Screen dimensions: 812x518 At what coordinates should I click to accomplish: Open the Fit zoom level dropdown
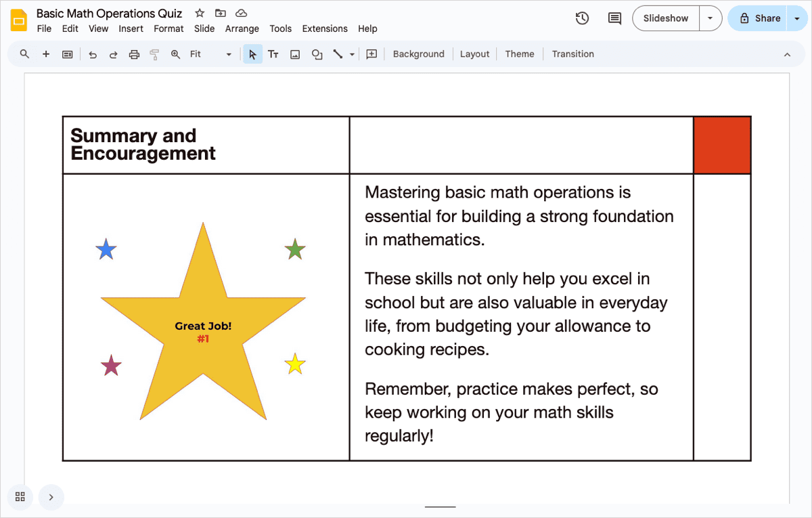point(210,54)
